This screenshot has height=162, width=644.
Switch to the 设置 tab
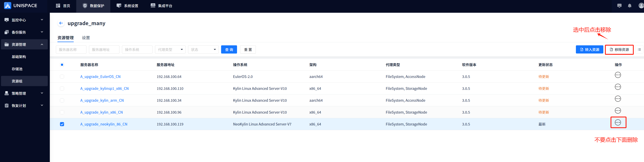coord(86,38)
